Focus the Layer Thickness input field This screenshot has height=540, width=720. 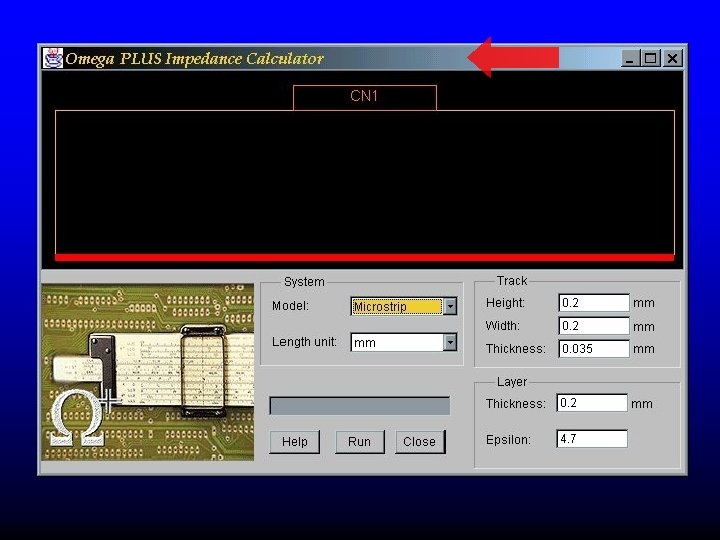pyautogui.click(x=592, y=403)
